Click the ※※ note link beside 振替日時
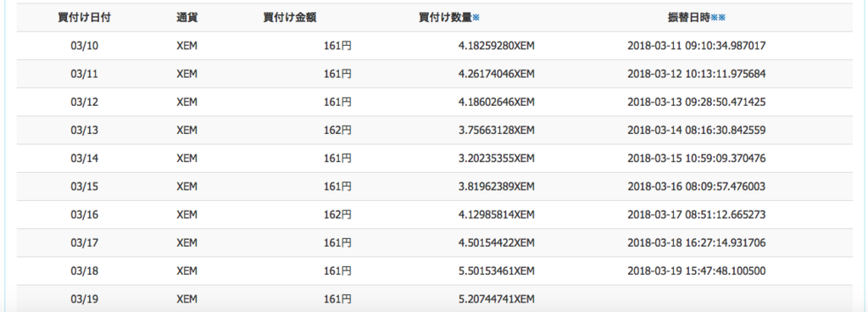The height and width of the screenshot is (312, 868). (x=718, y=17)
